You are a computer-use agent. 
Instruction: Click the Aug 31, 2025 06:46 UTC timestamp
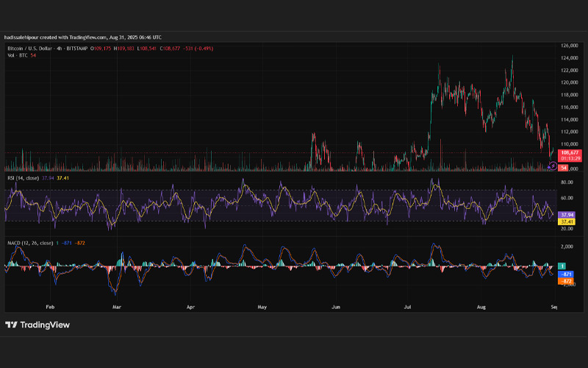[x=135, y=38]
